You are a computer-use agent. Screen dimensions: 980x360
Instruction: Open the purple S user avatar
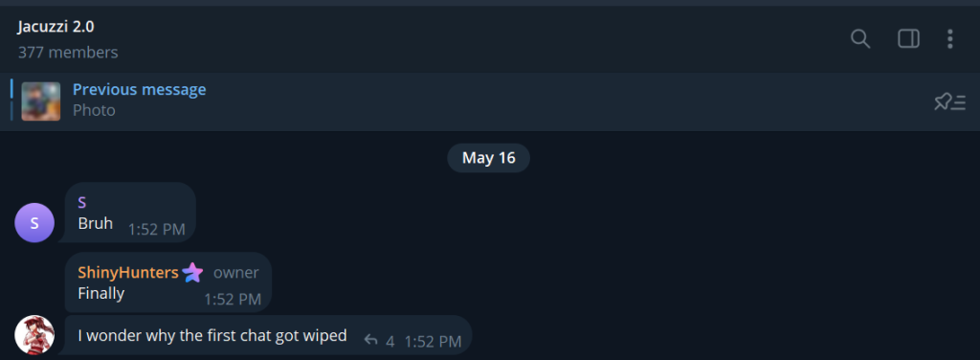click(34, 222)
